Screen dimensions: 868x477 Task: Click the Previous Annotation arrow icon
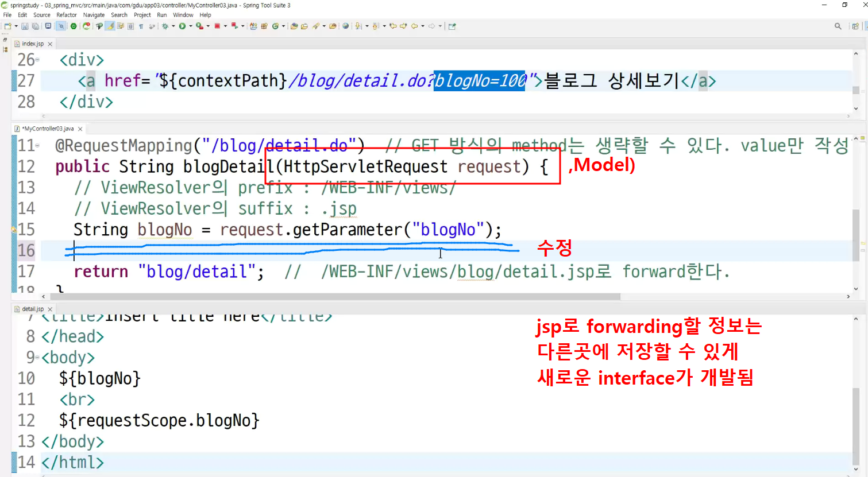coord(375,26)
